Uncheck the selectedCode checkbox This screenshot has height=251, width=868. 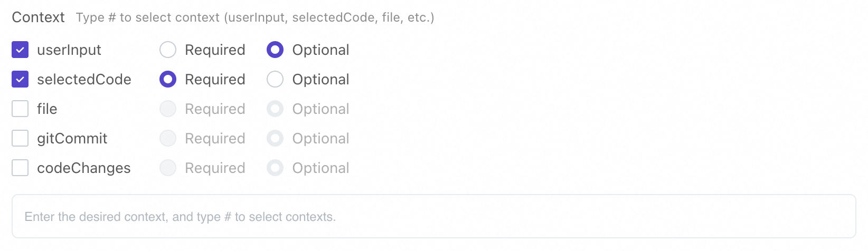[20, 80]
